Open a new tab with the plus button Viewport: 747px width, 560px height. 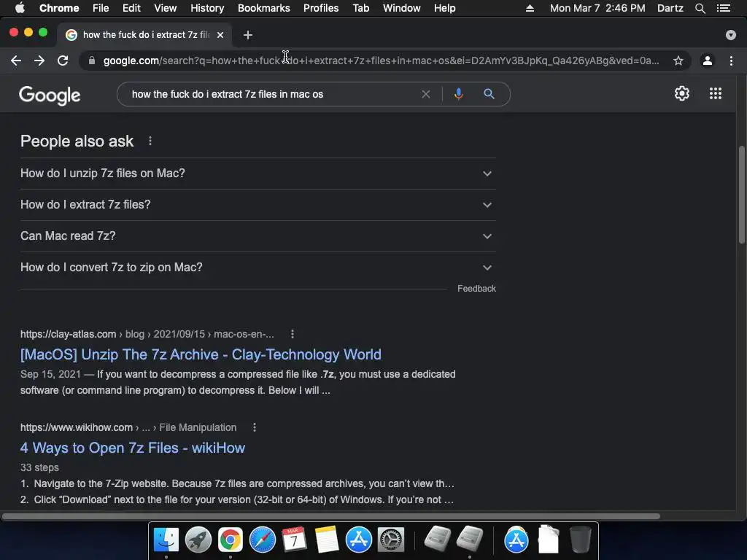[x=248, y=35]
